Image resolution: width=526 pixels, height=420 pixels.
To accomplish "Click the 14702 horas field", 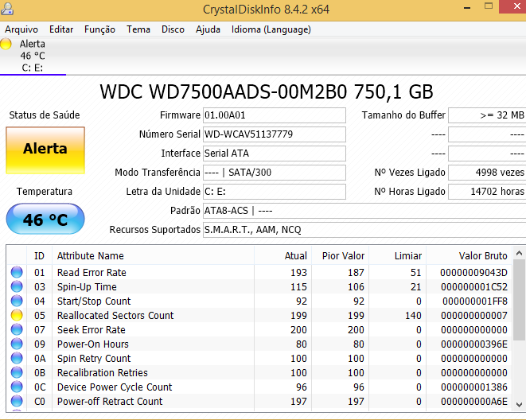I will (487, 192).
